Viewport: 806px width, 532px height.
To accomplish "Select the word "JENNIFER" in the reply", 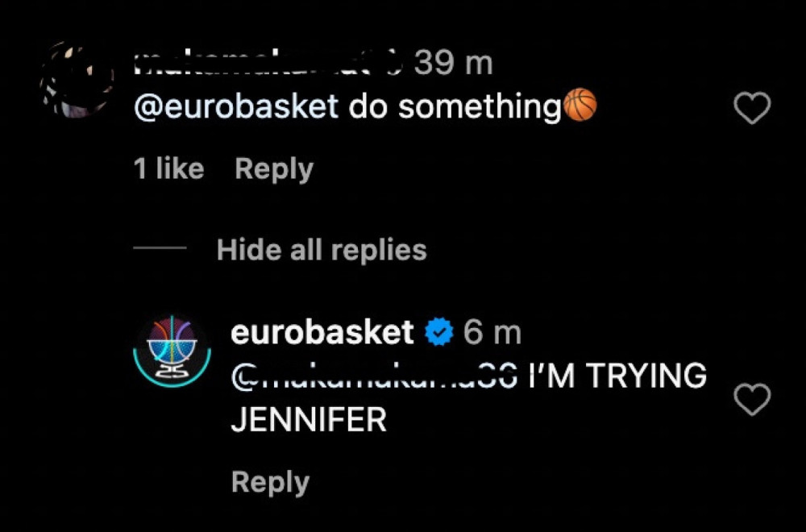I will click(x=309, y=420).
